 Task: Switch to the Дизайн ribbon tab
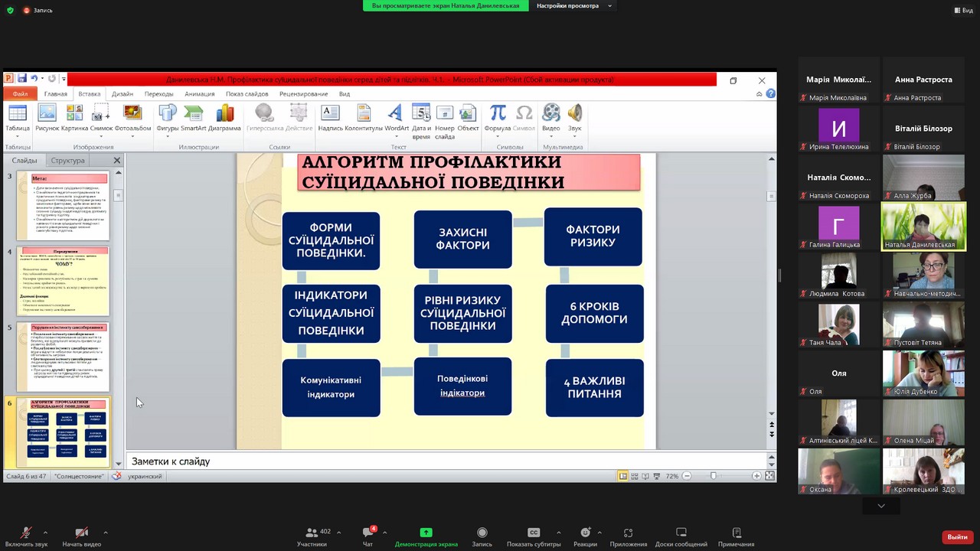pyautogui.click(x=122, y=94)
